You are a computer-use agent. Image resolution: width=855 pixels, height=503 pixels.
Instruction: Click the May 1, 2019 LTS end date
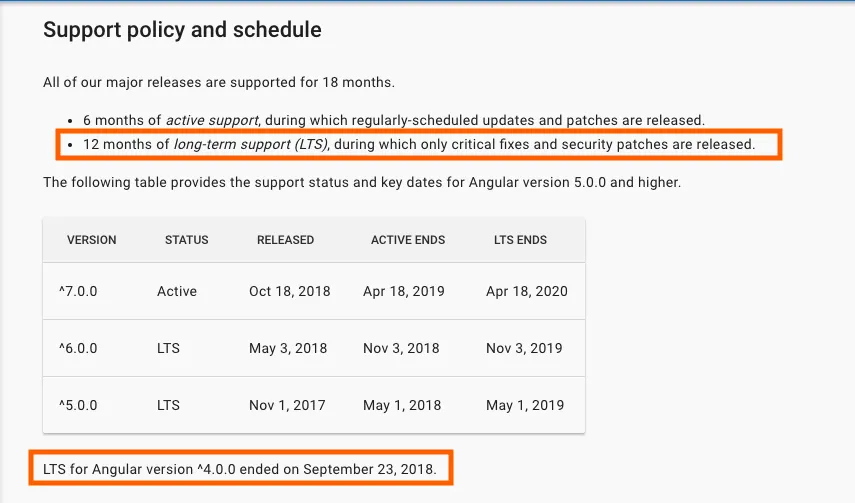[524, 405]
